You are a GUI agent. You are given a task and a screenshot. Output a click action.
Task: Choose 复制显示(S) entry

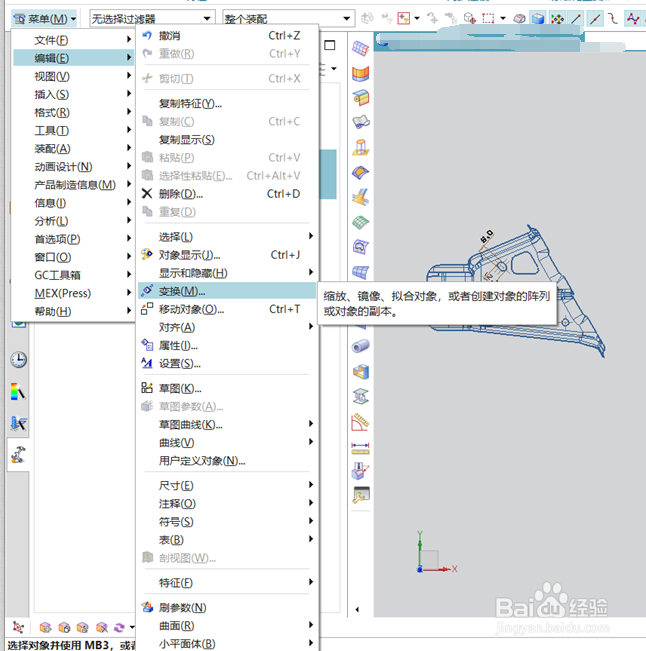[227, 140]
